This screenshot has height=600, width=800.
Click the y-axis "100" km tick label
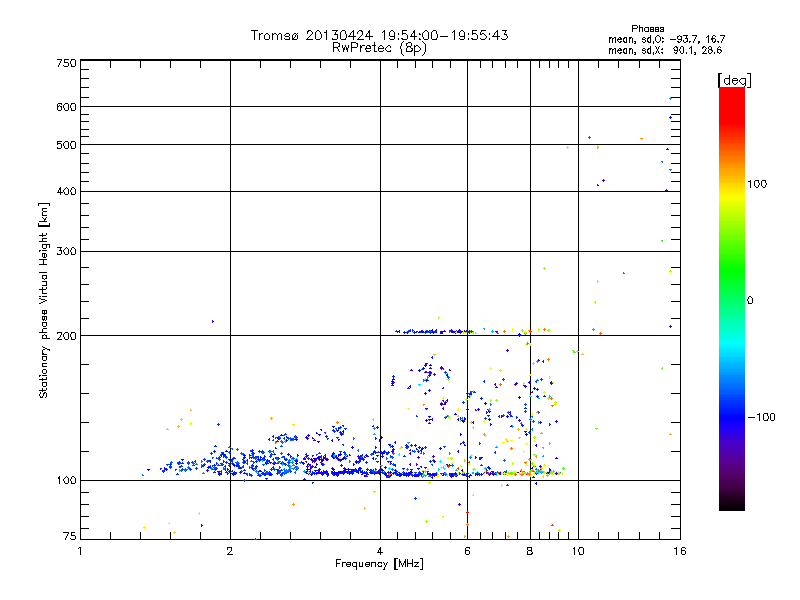click(67, 480)
